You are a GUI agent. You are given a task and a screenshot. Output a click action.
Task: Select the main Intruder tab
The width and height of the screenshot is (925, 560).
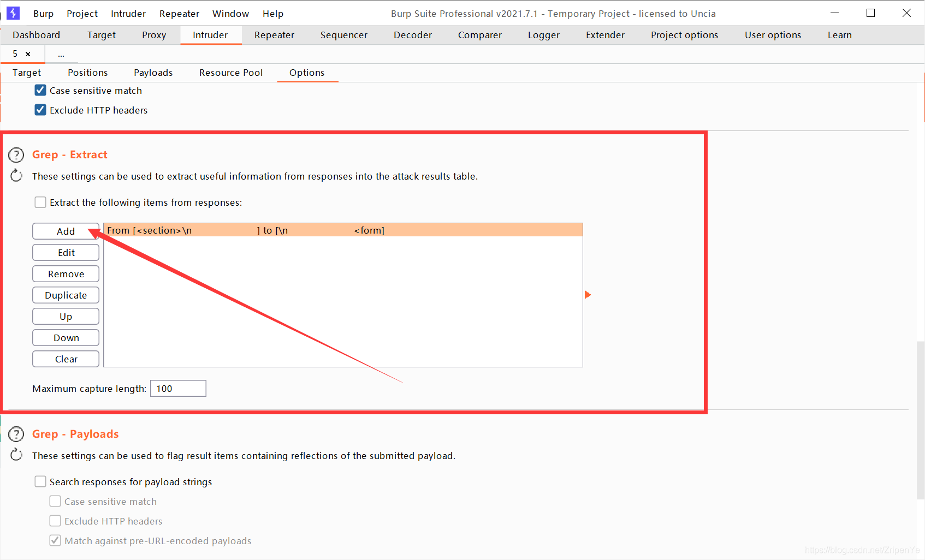[x=210, y=35]
